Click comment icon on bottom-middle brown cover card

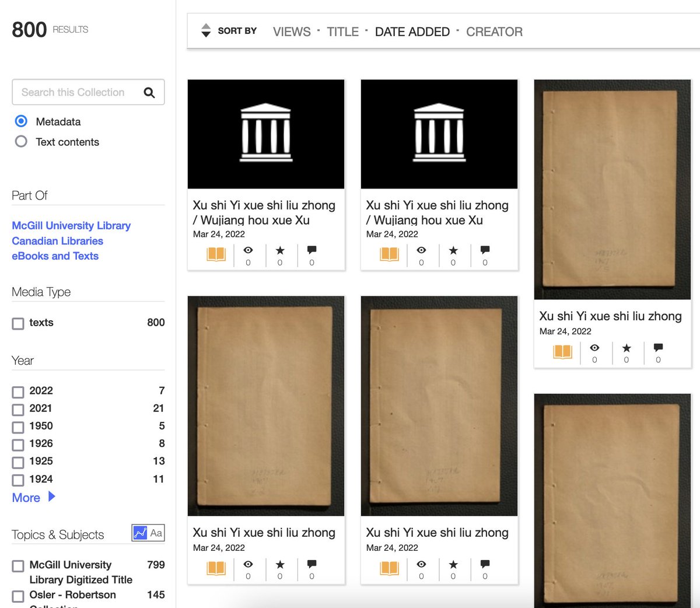pos(485,564)
